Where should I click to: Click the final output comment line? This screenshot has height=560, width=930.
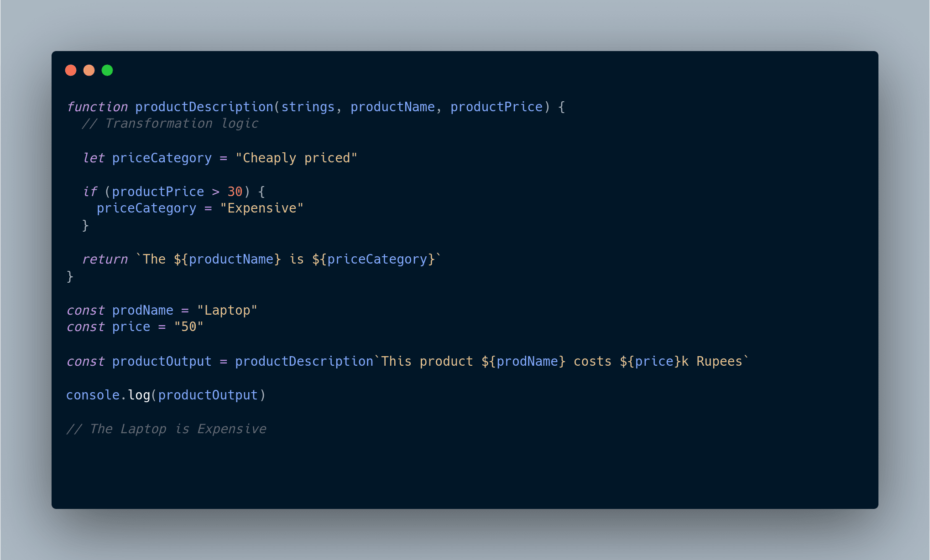pyautogui.click(x=166, y=429)
